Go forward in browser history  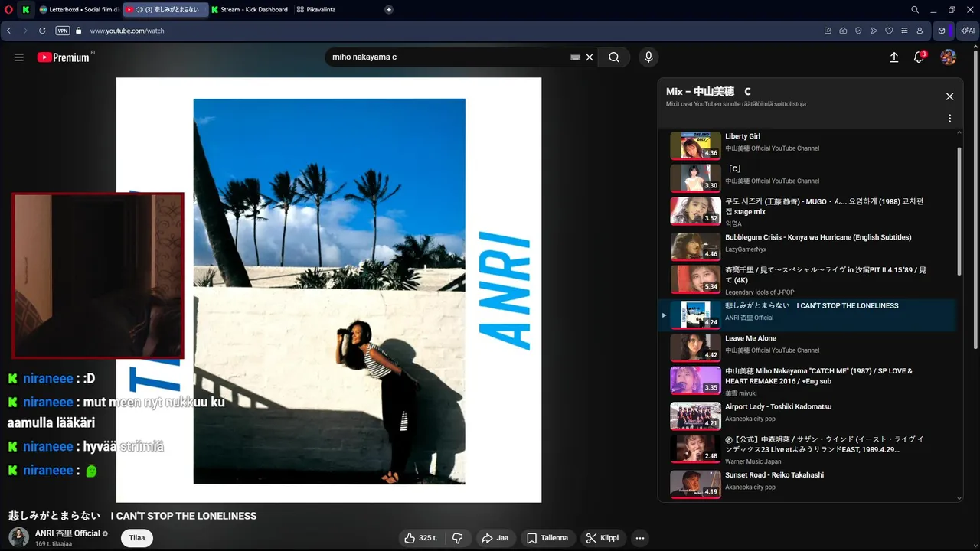(x=25, y=31)
